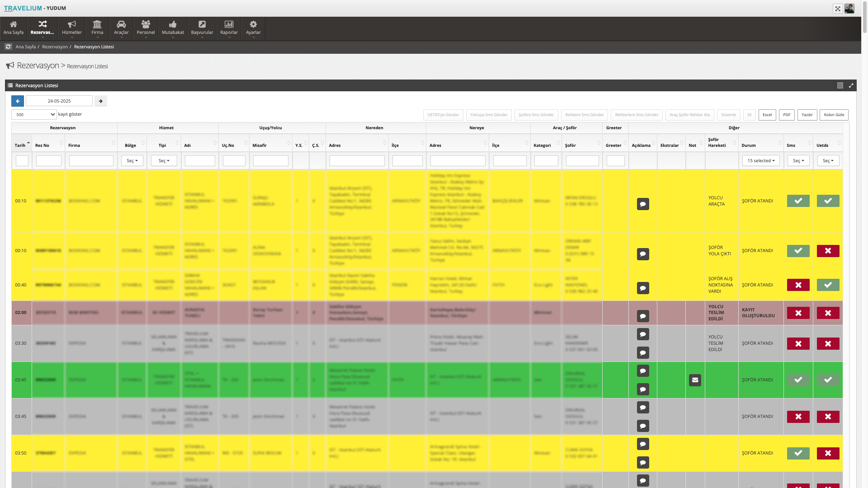Toggle the Sms red X for 00:40 row
This screenshot has height=488, width=868.
pyautogui.click(x=798, y=285)
